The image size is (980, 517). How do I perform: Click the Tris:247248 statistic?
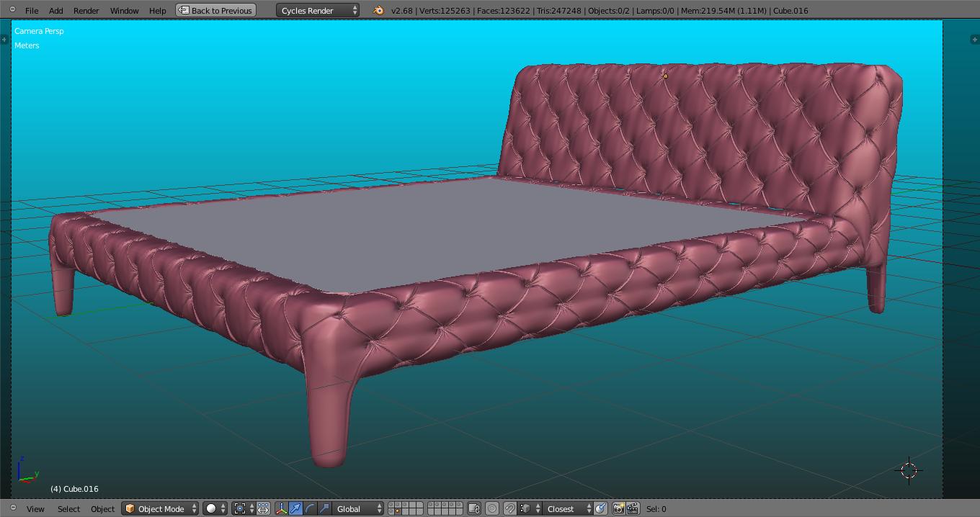[x=559, y=10]
